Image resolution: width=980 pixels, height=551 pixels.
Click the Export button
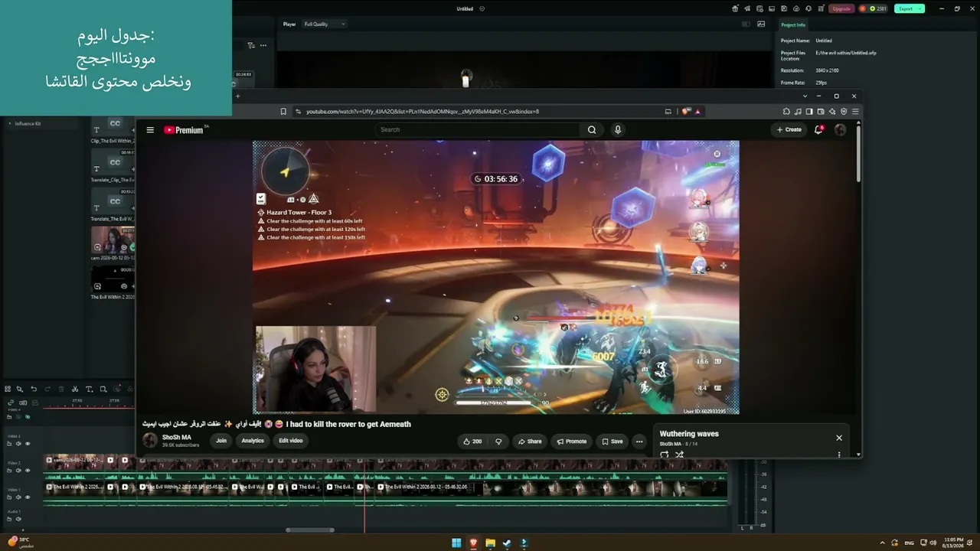click(905, 9)
